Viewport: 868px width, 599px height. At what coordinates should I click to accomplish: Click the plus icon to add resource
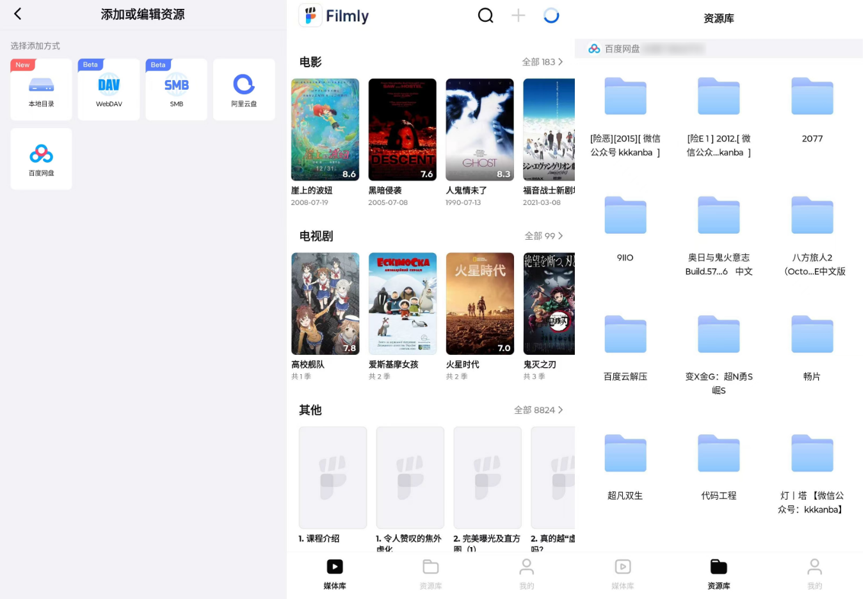click(x=518, y=15)
